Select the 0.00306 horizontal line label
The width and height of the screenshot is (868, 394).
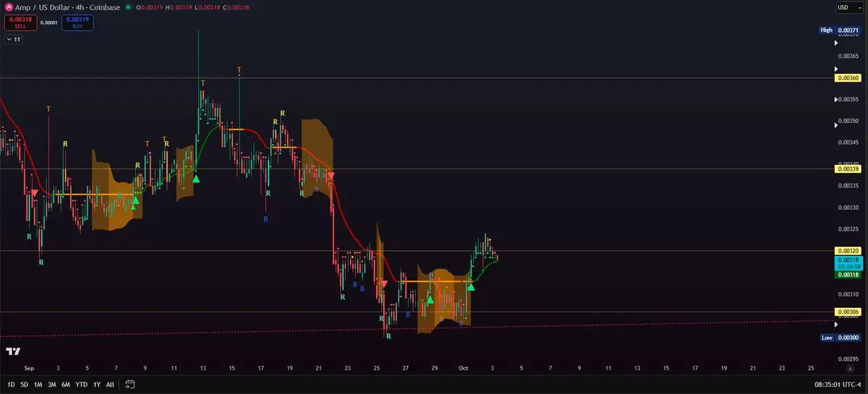click(x=848, y=312)
